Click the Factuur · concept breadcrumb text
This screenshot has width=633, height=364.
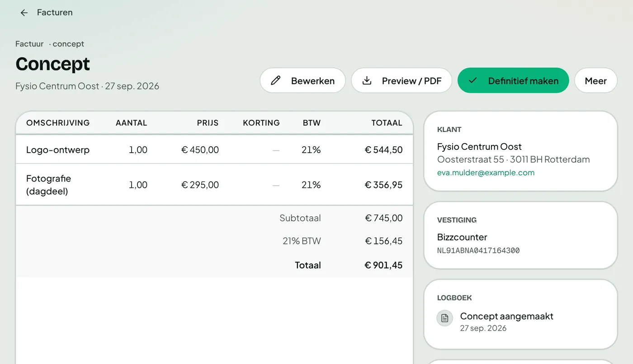50,44
